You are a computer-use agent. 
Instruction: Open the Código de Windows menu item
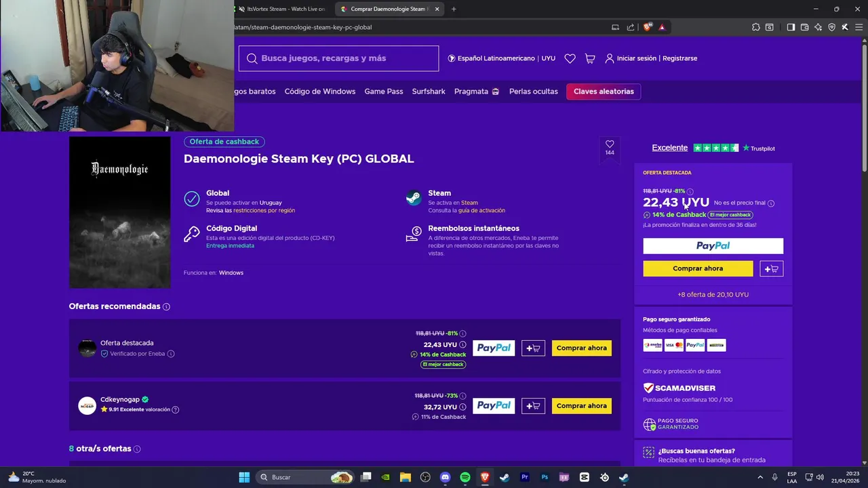click(x=320, y=91)
